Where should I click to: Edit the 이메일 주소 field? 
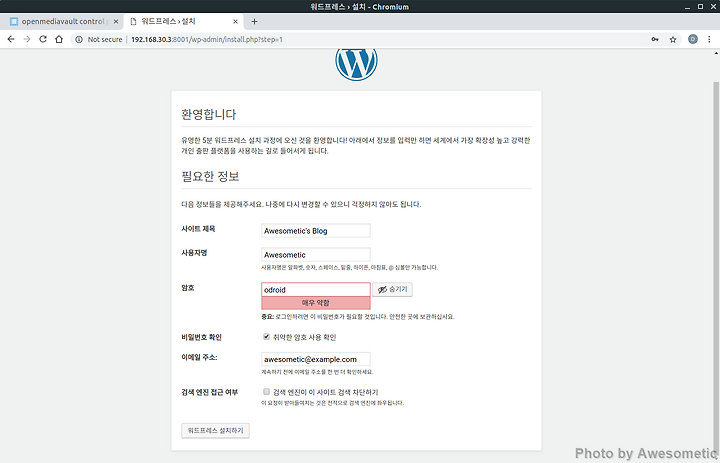316,359
